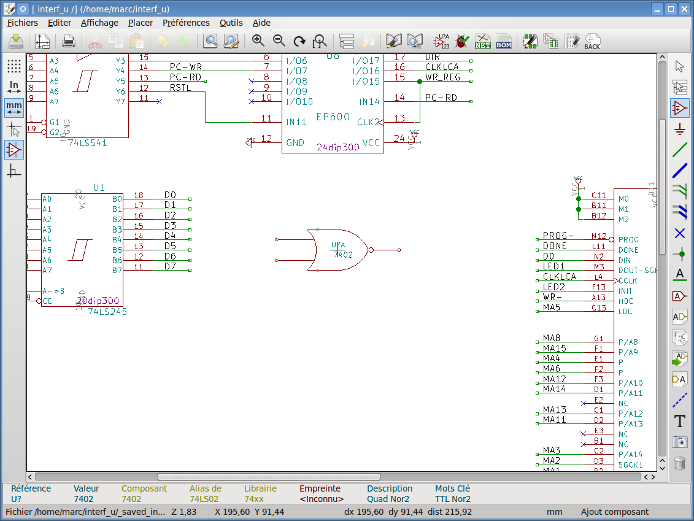Click the Print schematic icon

click(68, 41)
